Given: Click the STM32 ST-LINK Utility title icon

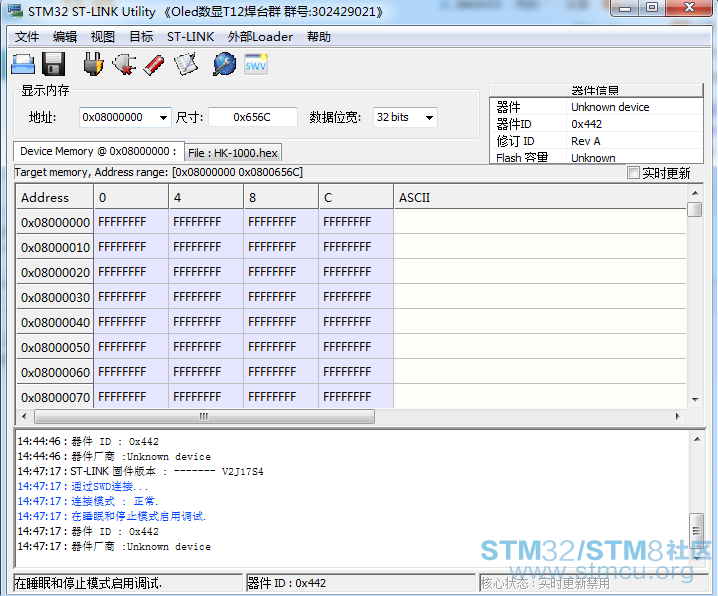Looking at the screenshot, I should click(15, 10).
